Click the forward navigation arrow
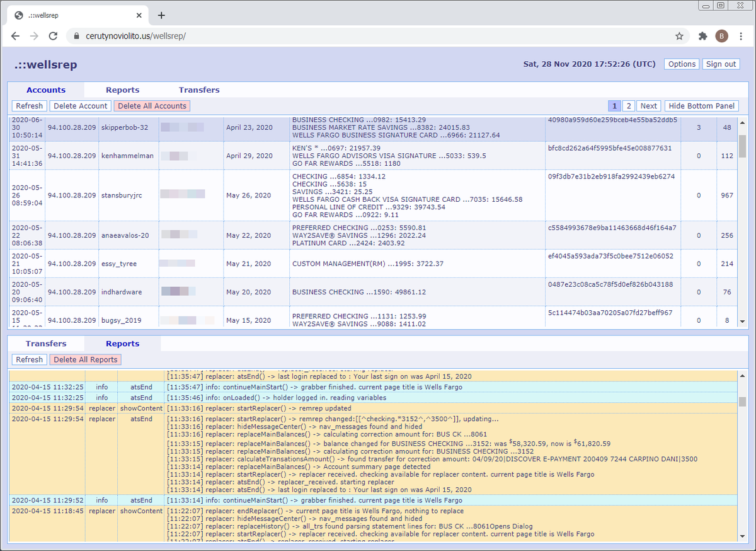 tap(34, 36)
